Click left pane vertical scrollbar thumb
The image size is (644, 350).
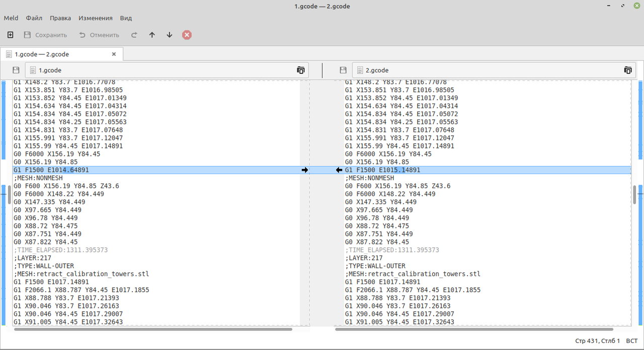pos(9,194)
